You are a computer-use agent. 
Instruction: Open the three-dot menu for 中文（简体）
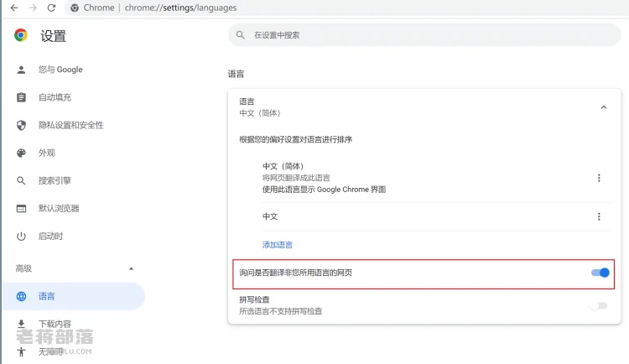(x=599, y=178)
